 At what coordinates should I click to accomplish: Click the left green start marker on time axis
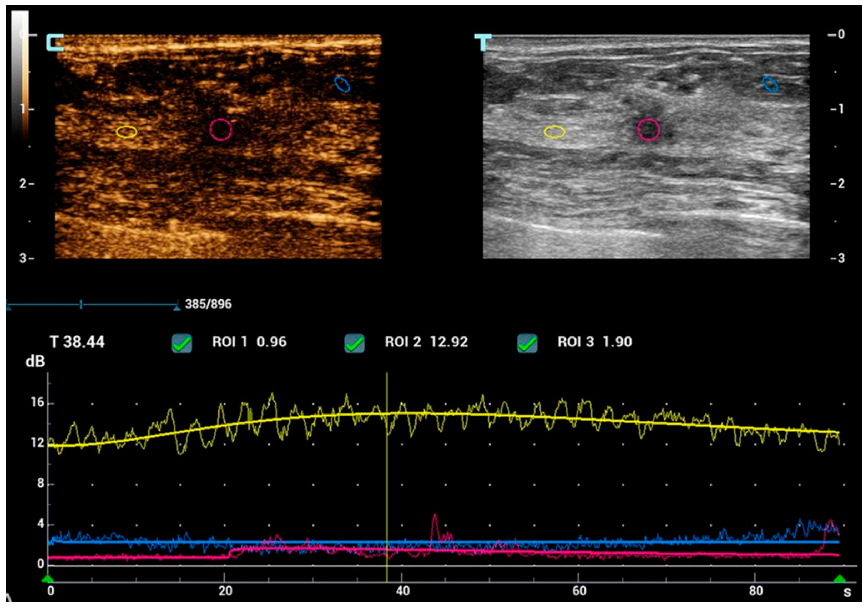coord(48,579)
